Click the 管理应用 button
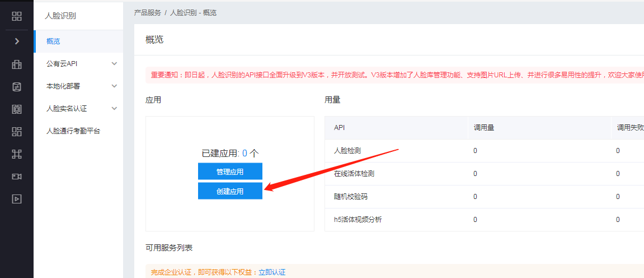644x278 pixels. point(230,172)
